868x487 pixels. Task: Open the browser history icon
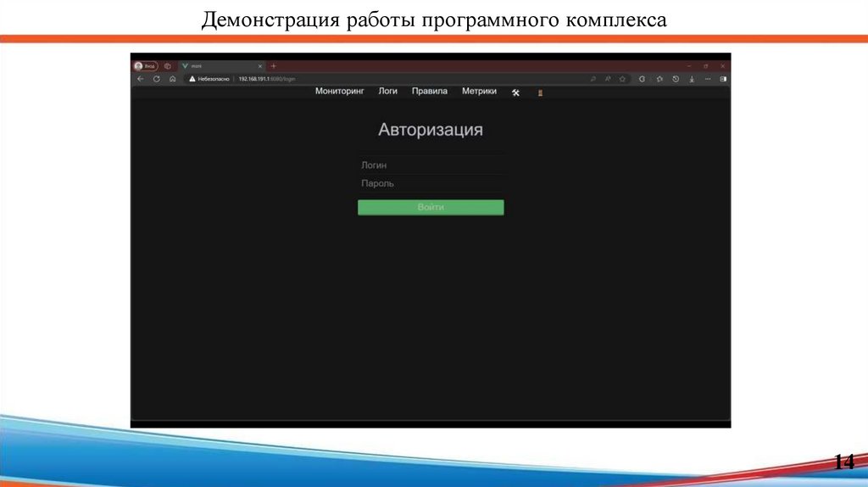(x=676, y=79)
